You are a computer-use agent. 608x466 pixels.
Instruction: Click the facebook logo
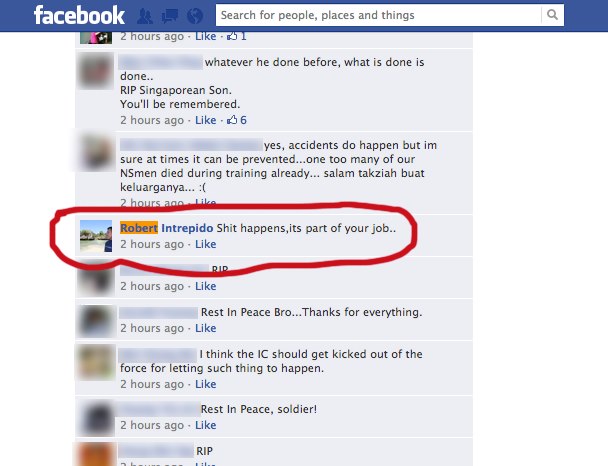tap(79, 16)
